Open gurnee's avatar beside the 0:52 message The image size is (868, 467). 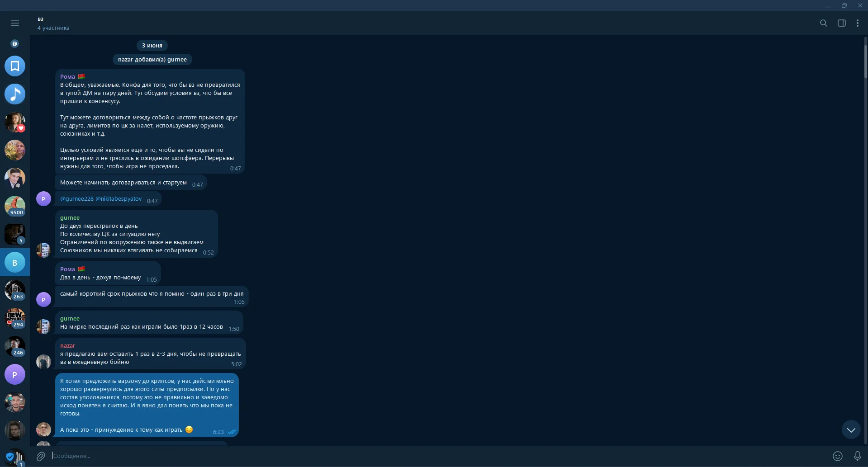(x=43, y=250)
